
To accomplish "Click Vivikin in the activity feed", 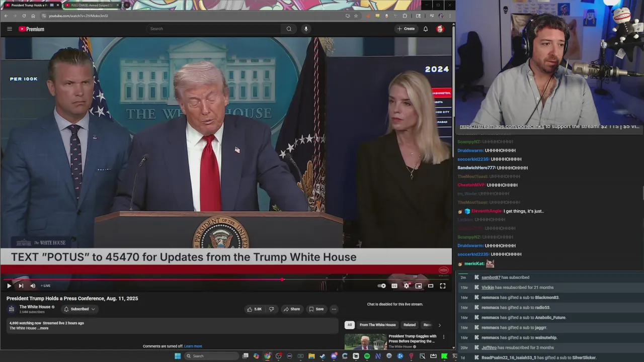I will (488, 288).
